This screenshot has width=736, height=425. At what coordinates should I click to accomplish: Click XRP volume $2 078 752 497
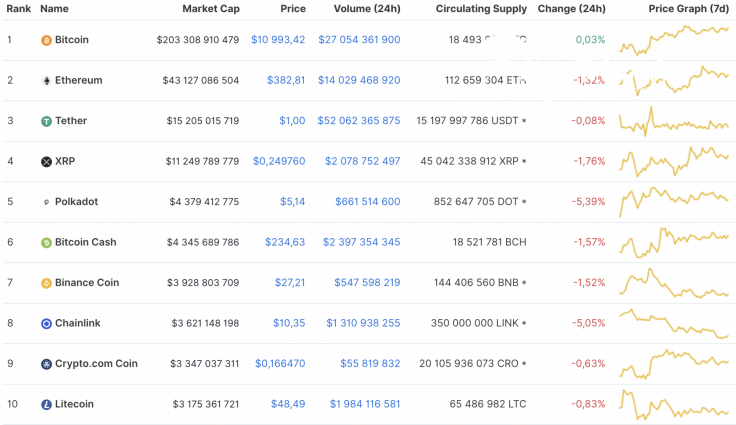[362, 162]
